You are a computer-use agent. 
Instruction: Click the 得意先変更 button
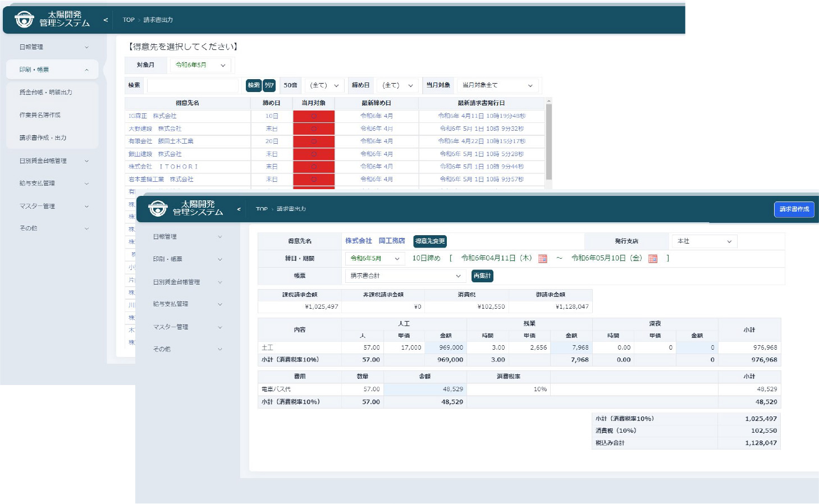pyautogui.click(x=429, y=241)
